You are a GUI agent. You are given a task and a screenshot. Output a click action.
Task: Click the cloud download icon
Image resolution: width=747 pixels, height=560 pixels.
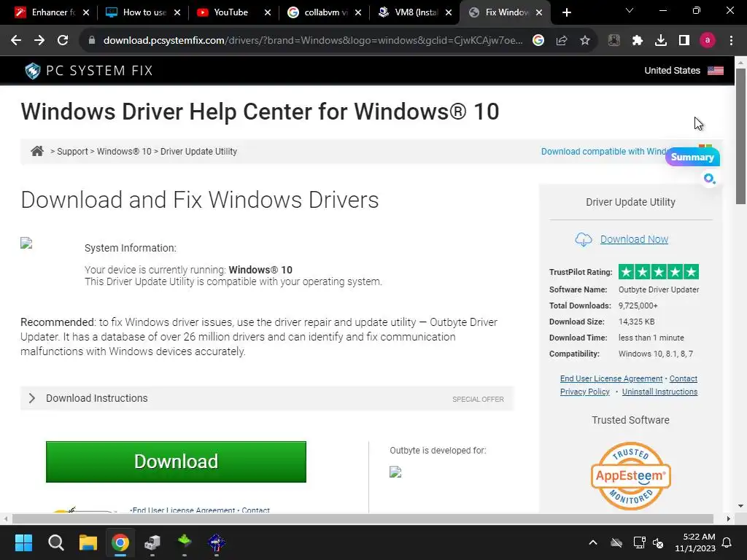584,239
